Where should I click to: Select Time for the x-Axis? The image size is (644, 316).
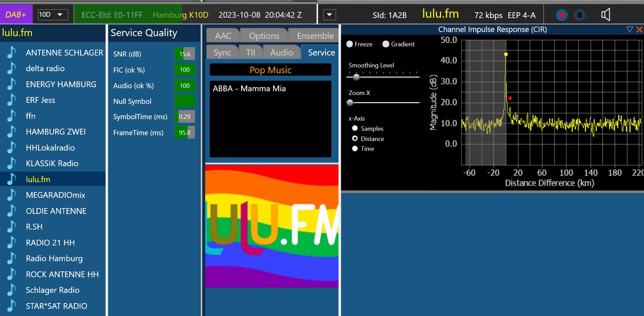pos(355,148)
